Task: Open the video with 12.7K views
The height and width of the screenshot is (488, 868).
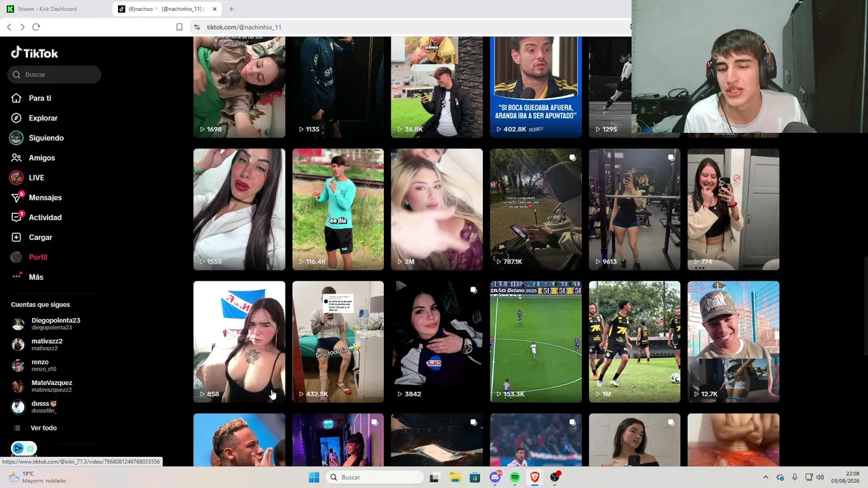Action: pyautogui.click(x=734, y=342)
